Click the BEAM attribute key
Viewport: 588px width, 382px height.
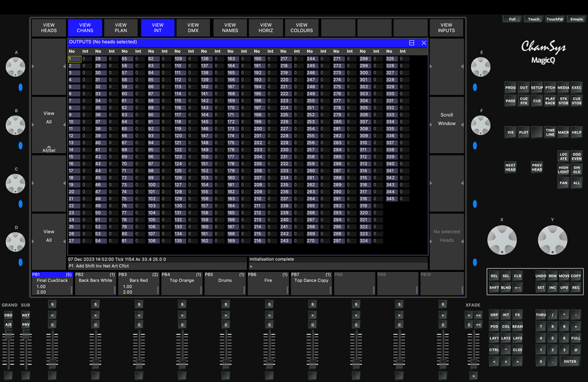518,327
